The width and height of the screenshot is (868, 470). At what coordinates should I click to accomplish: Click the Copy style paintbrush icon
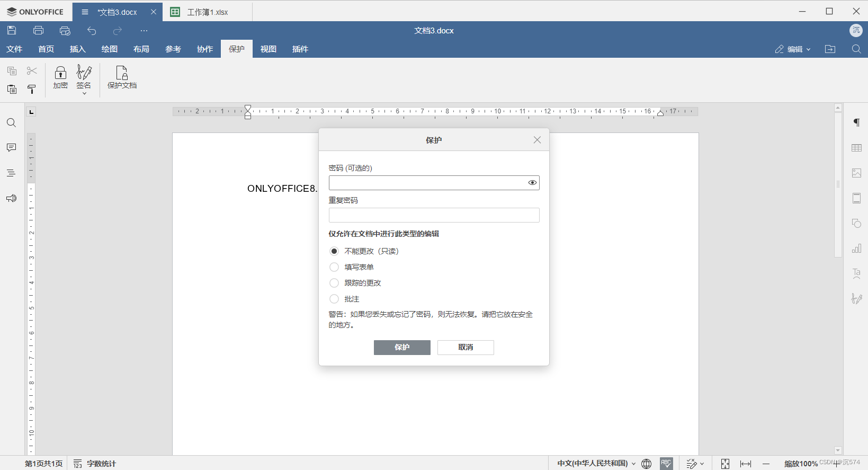pos(32,89)
